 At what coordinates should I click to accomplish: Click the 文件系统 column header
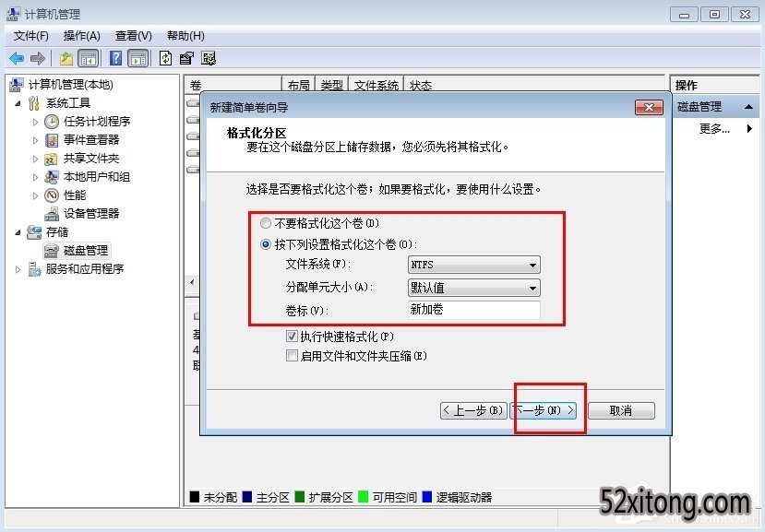pos(377,86)
